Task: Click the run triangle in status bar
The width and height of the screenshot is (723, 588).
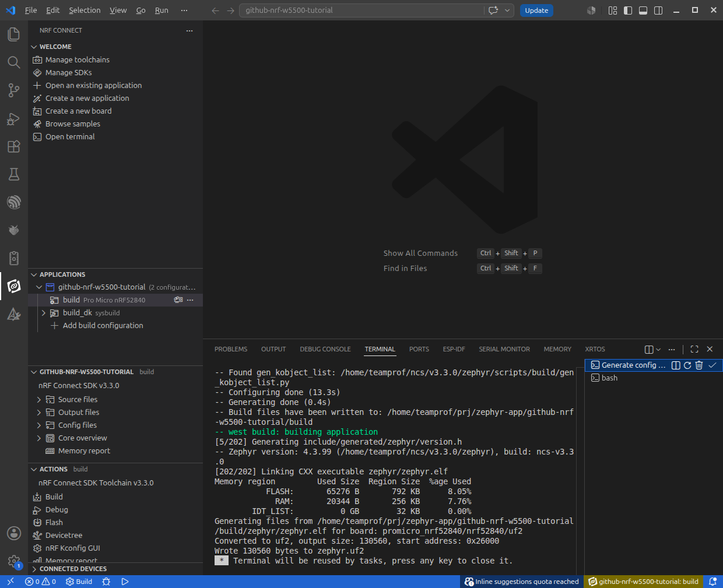Action: (x=125, y=582)
